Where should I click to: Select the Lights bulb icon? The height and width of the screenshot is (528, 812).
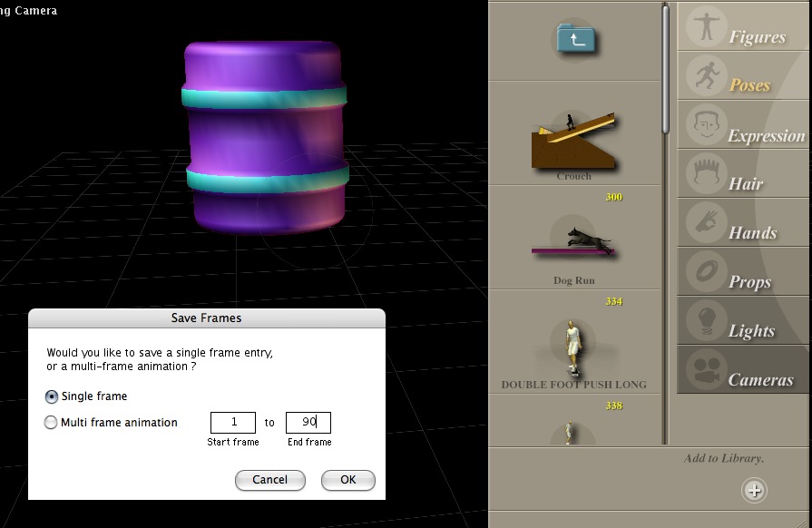707,320
